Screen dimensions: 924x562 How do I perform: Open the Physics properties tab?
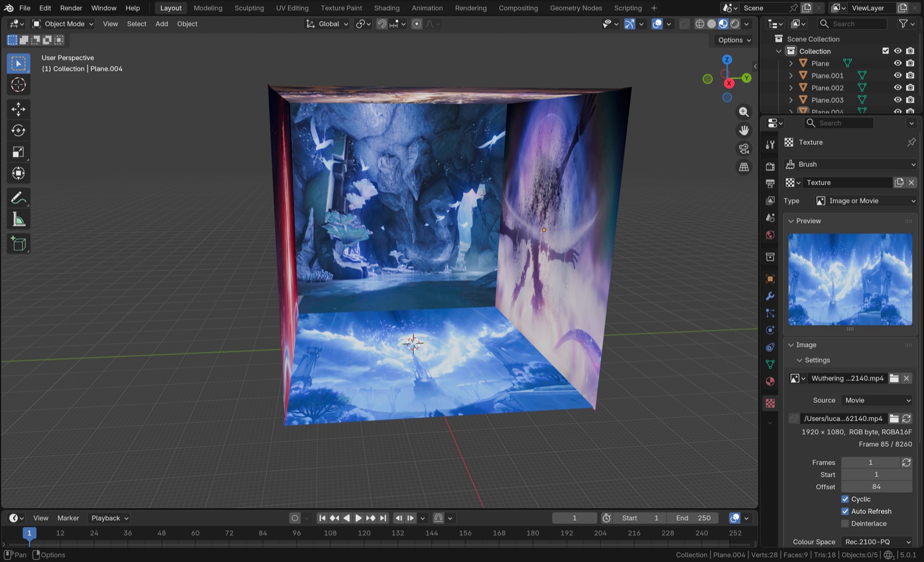pos(770,330)
